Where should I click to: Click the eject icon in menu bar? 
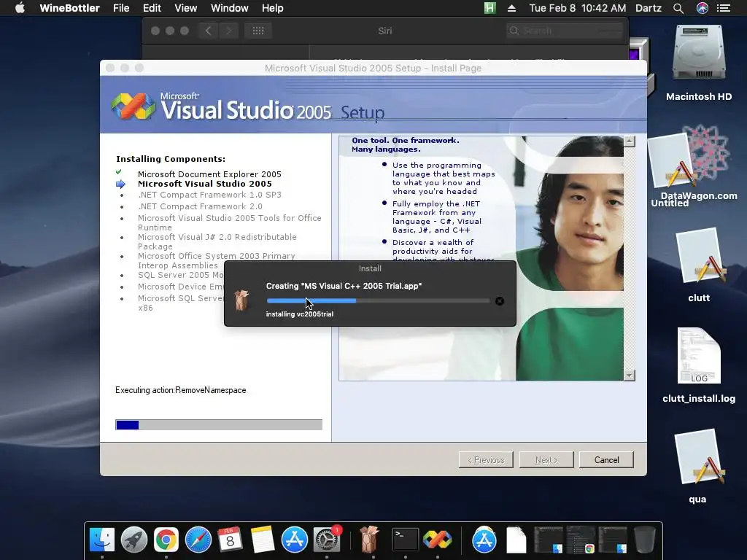[511, 8]
